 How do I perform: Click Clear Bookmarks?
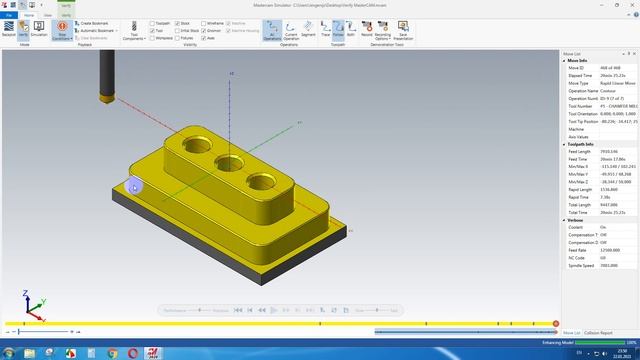pos(91,38)
